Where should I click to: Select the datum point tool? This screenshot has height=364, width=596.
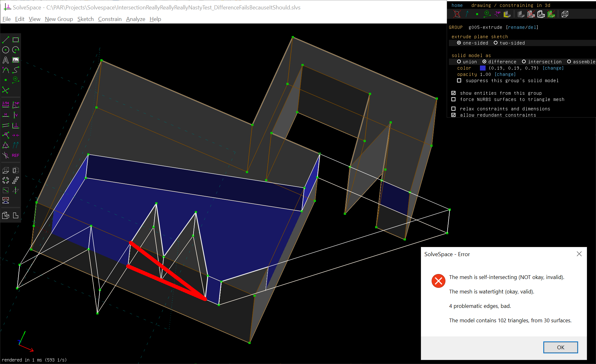pyautogui.click(x=6, y=80)
